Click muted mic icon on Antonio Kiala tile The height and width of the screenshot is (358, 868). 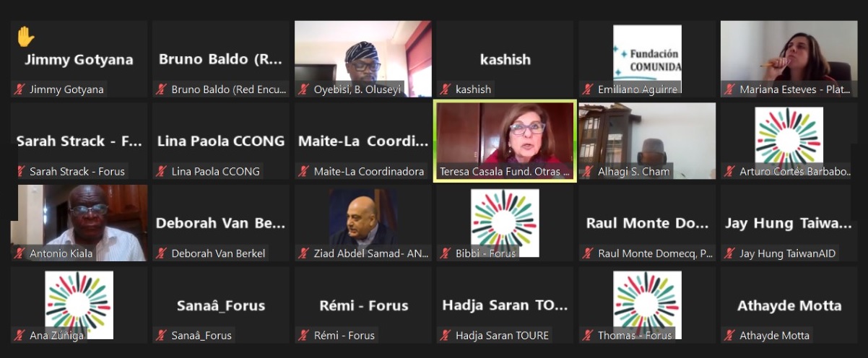coord(20,253)
